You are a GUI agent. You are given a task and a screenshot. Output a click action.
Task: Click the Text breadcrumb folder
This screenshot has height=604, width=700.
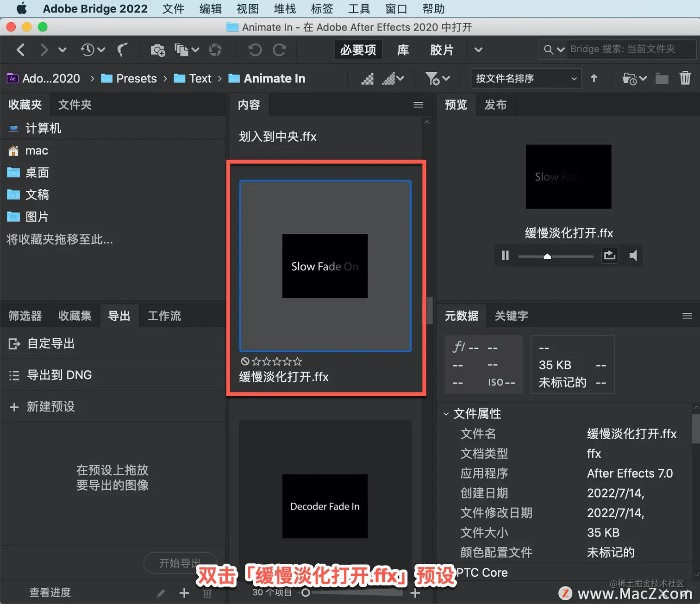click(193, 79)
